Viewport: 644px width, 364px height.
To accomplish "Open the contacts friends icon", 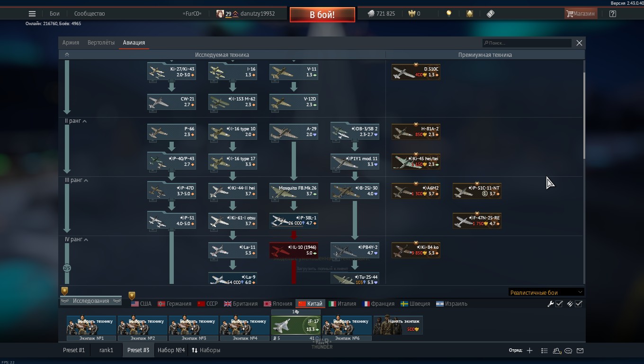I will coord(557,351).
